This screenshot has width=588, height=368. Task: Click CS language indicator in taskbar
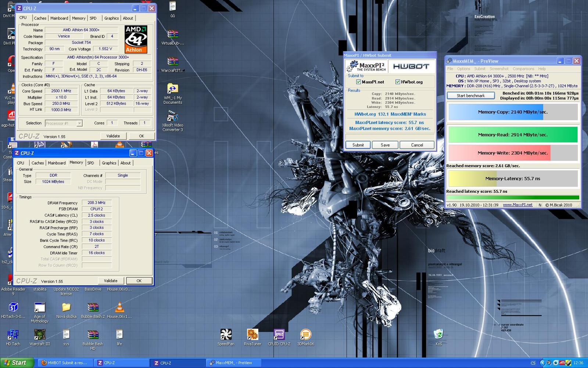pos(533,363)
